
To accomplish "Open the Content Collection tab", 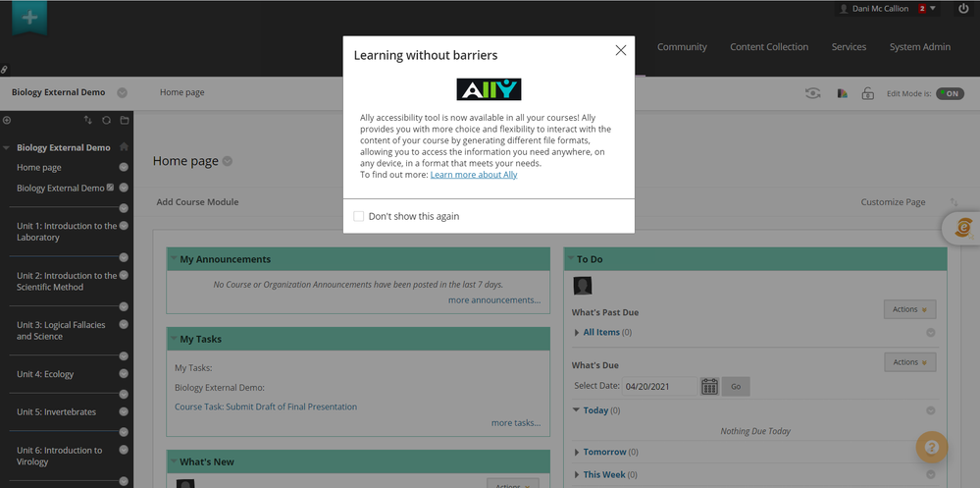I will [769, 47].
